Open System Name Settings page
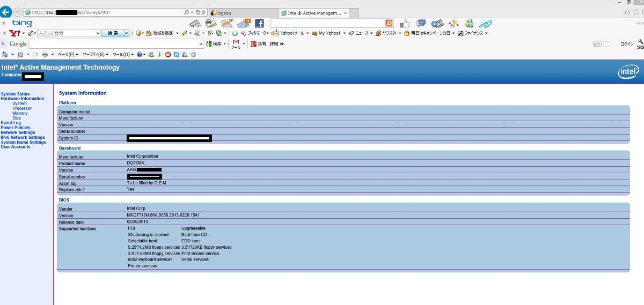 coord(23,142)
